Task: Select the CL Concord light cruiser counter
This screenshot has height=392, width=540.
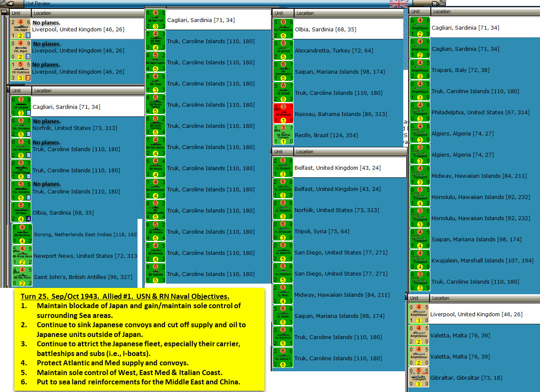Action: [283, 167]
